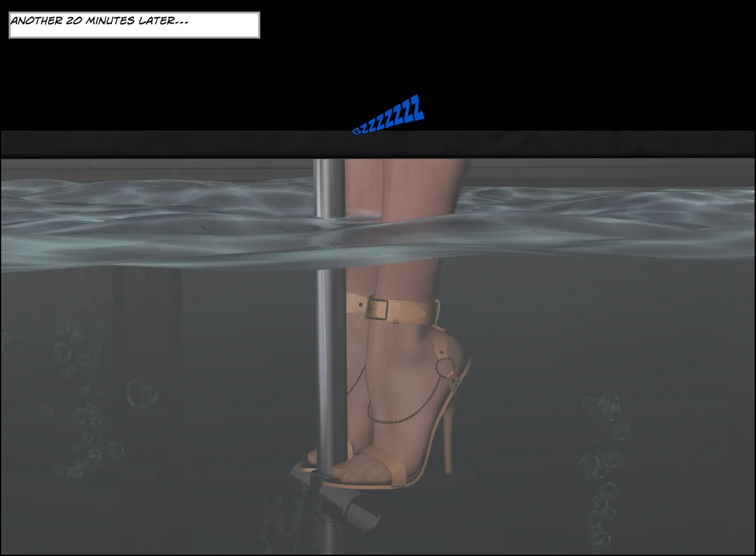The image size is (756, 556).
Task: Click the blue BZZZZZZZ sound effect text
Action: coord(388,116)
